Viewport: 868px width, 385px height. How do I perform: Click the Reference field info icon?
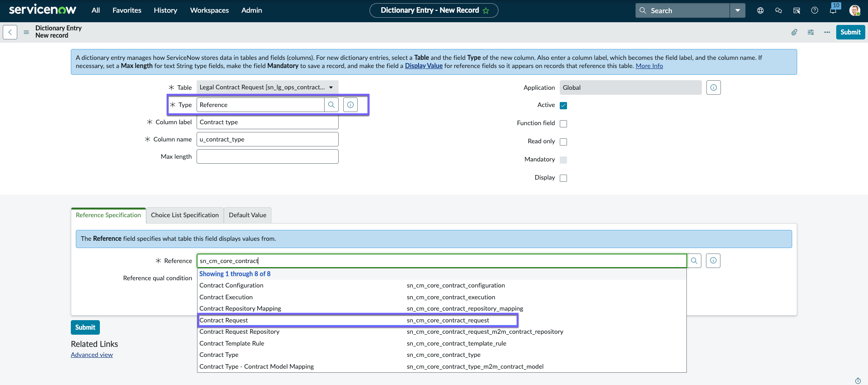(713, 261)
